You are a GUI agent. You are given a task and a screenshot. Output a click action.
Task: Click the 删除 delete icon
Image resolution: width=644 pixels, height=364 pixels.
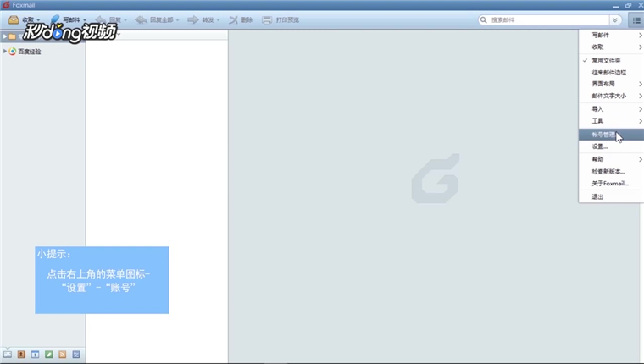point(233,19)
